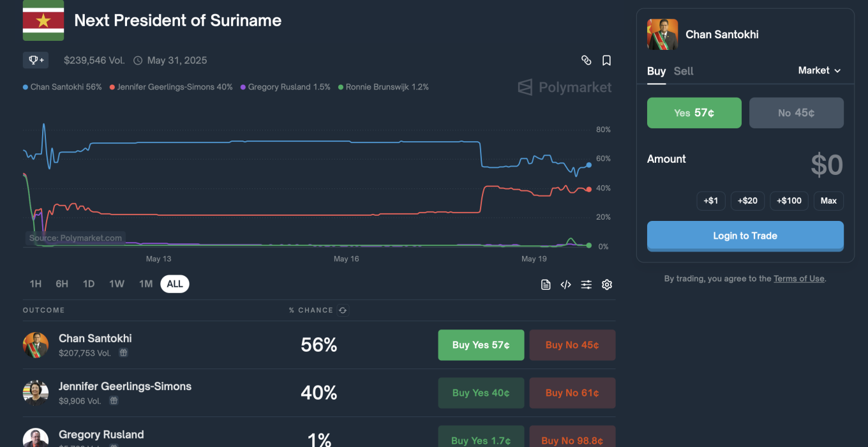Click Buy No 98.8¢ for Gregory Rusland
This screenshot has width=868, height=447.
point(572,437)
